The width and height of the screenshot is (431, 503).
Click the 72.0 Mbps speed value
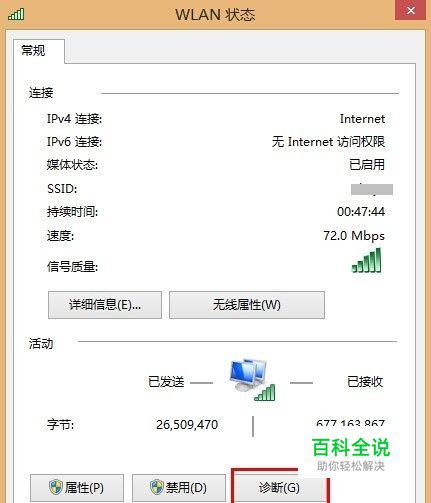354,236
